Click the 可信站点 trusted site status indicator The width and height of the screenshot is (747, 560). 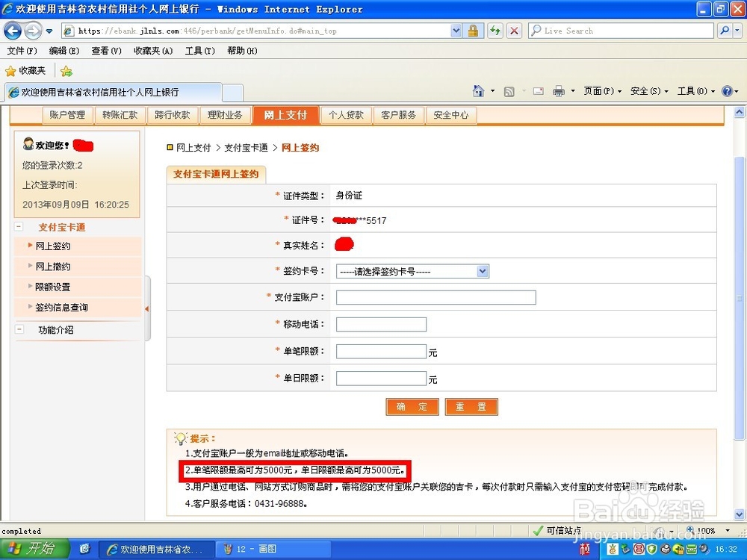[557, 530]
